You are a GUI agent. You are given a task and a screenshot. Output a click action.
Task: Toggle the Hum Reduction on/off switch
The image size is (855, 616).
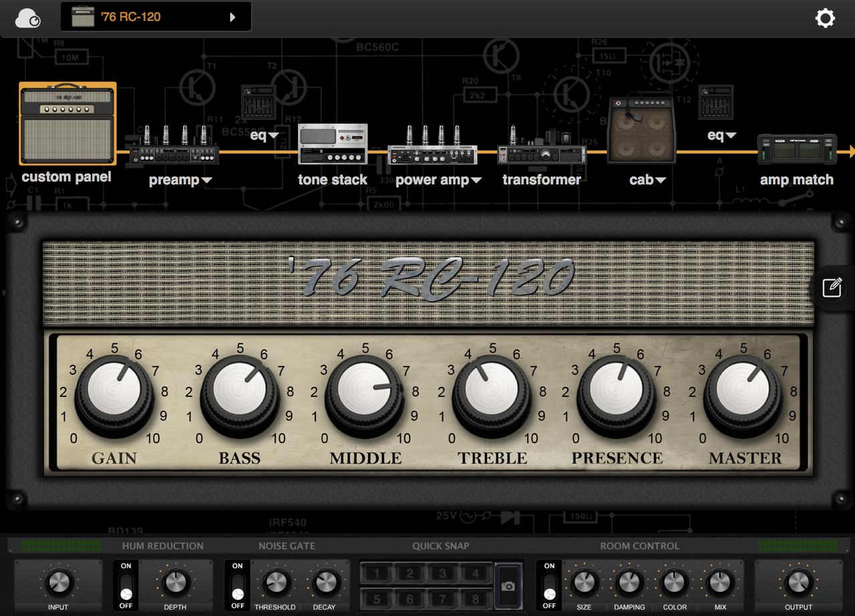click(x=126, y=586)
